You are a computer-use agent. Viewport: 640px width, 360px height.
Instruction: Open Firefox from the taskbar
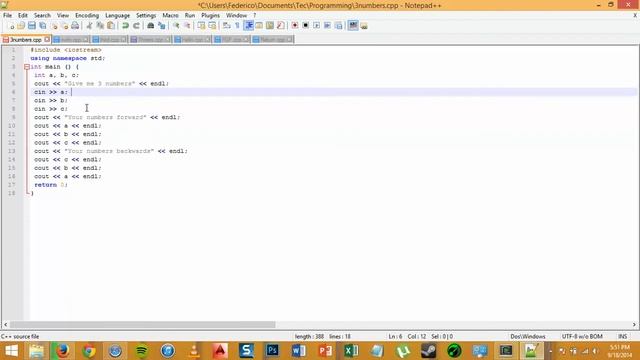click(62, 351)
